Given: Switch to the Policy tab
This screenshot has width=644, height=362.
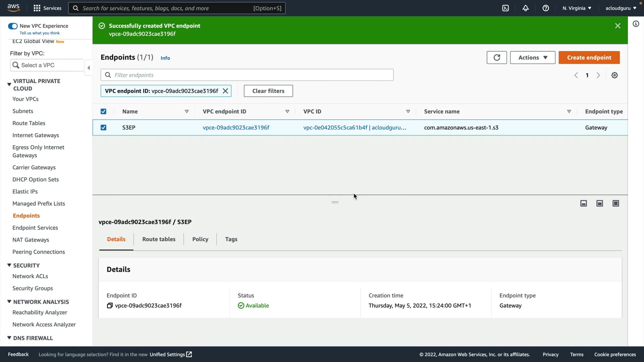Looking at the screenshot, I should point(200,239).
